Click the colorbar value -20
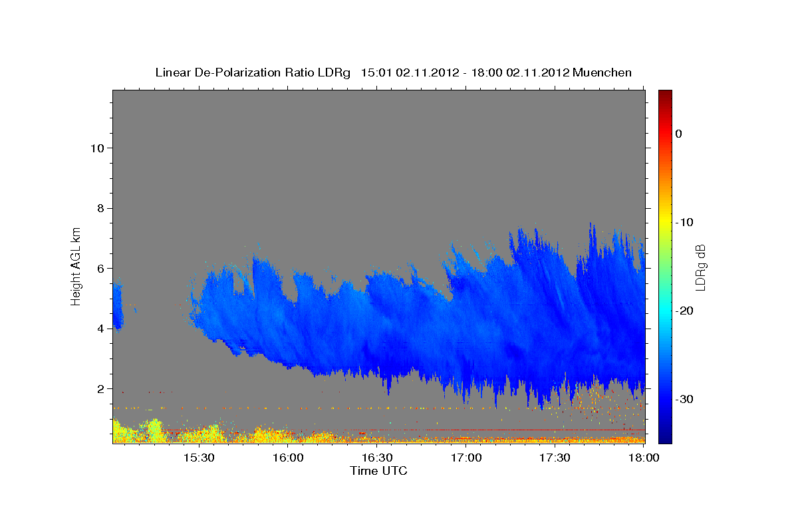The width and height of the screenshot is (798, 532). [x=685, y=311]
